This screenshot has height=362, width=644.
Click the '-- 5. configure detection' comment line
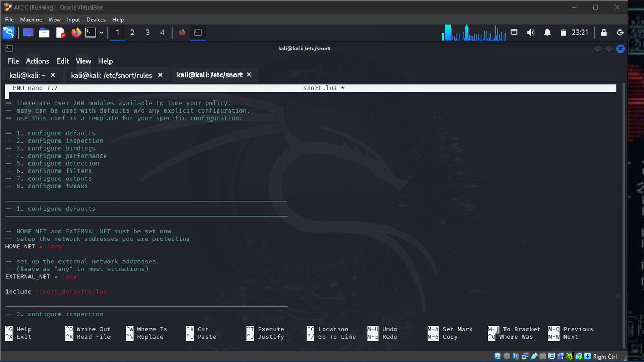coord(53,163)
